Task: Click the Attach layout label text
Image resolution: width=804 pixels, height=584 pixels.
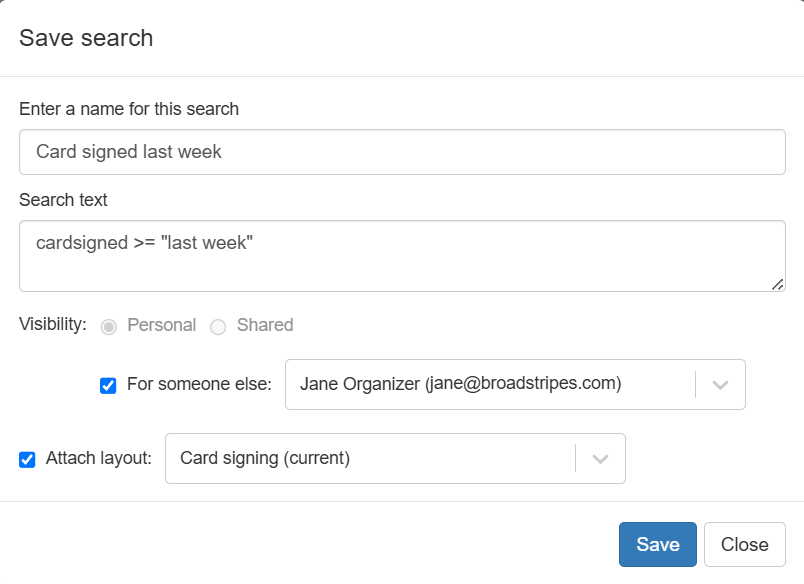Action: coord(99,458)
